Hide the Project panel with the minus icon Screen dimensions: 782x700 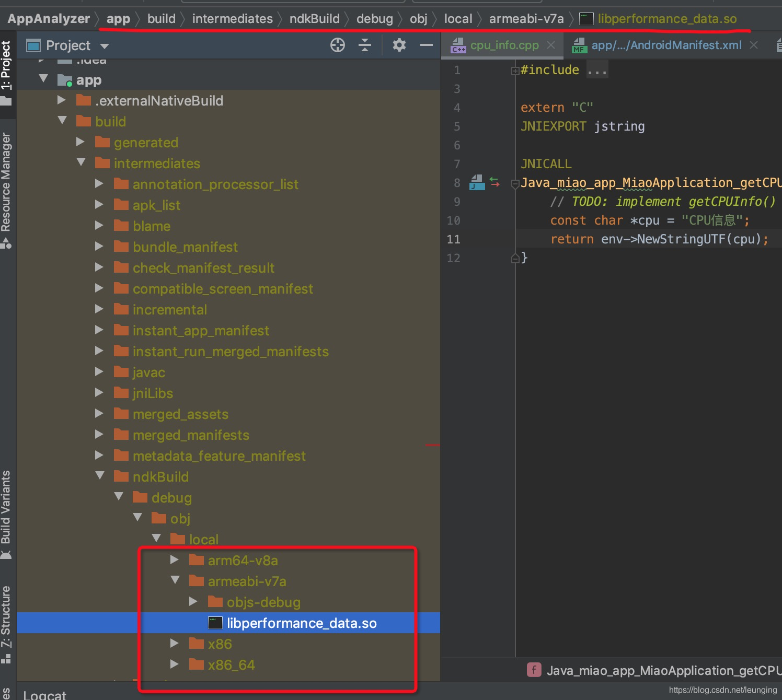click(427, 45)
